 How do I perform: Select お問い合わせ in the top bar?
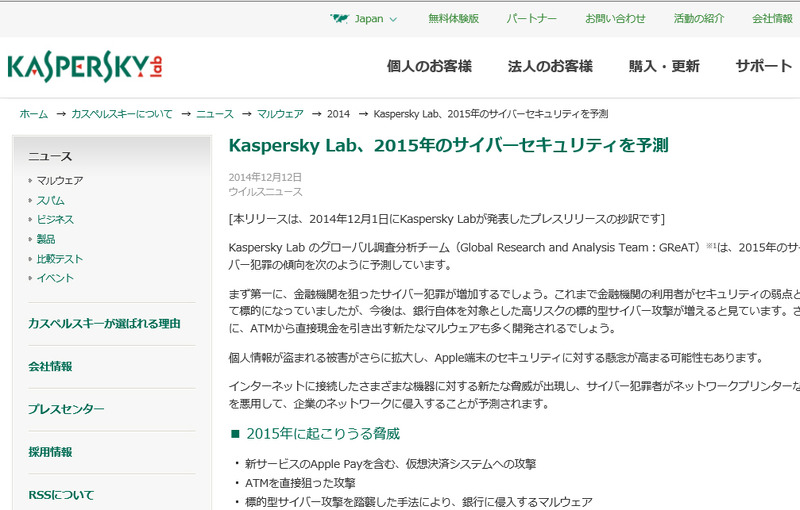point(615,18)
